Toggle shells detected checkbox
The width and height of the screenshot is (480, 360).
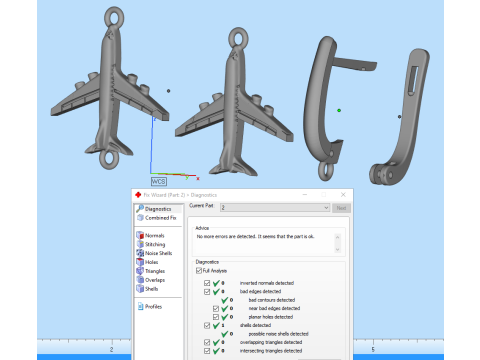[207, 325]
